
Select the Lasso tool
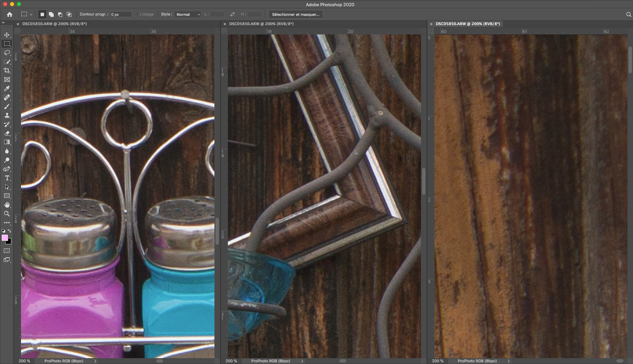tap(7, 53)
